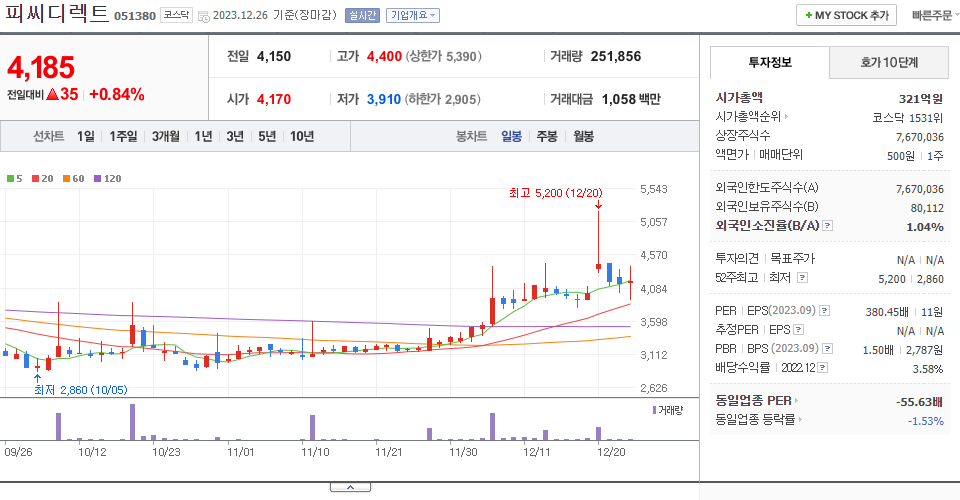
Task: Expand the 동일업종 등락률 arrow link
Action: coord(800,420)
